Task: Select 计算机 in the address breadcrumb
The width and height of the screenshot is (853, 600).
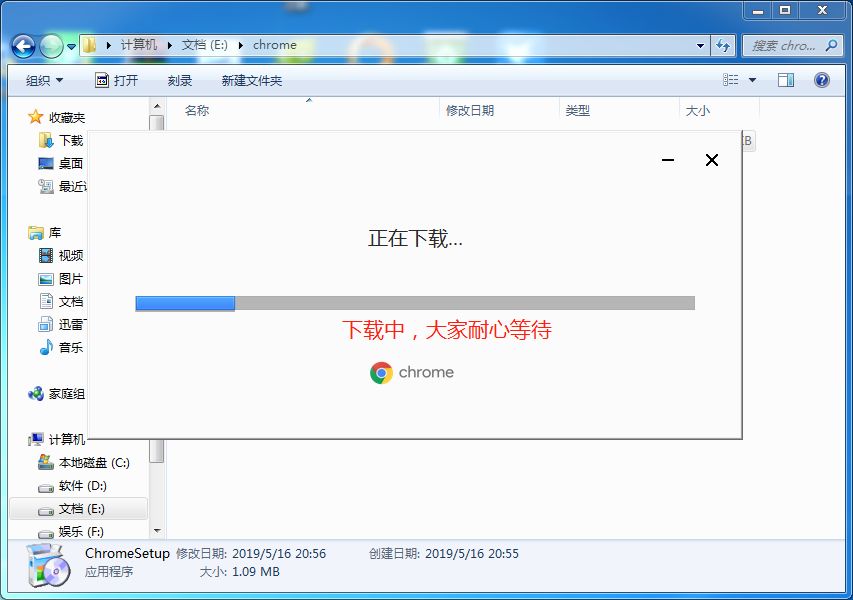Action: (139, 45)
